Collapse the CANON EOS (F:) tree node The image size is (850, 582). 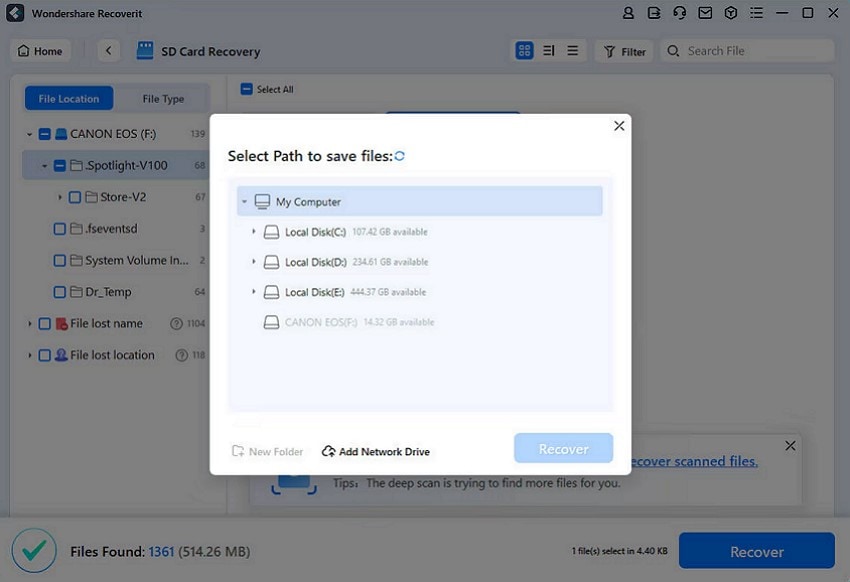29,134
